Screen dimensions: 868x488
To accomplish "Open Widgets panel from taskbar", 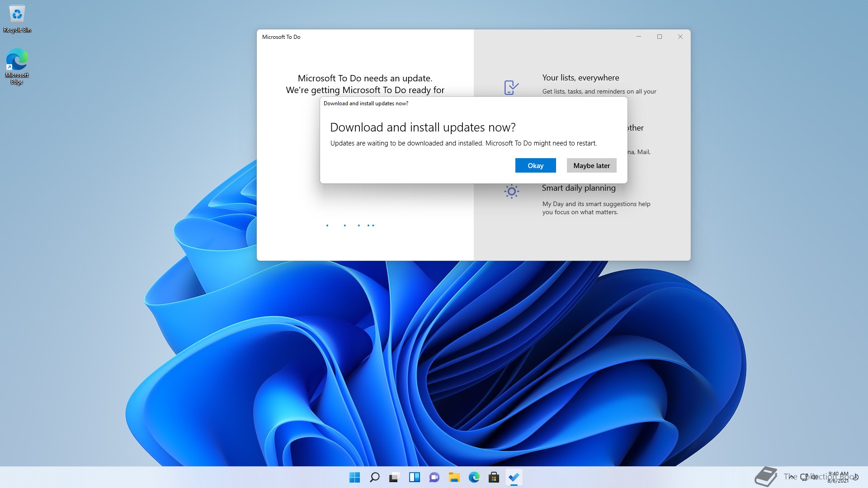I will (x=414, y=477).
